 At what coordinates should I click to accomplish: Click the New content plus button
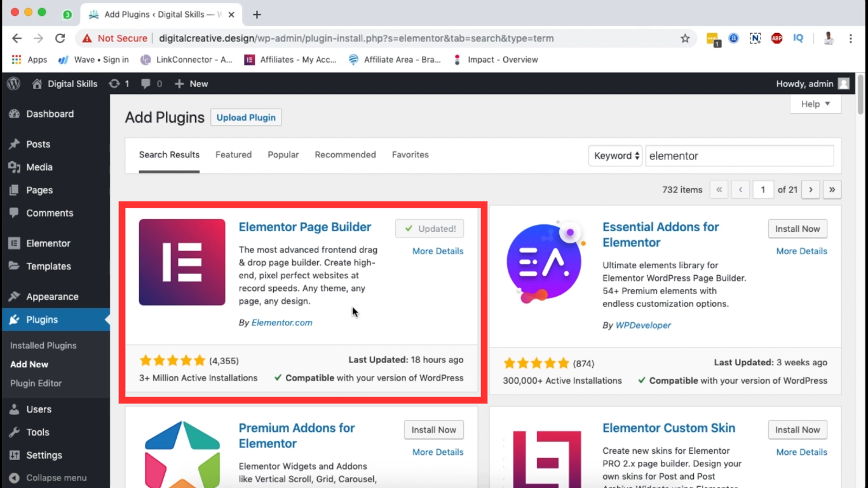coord(191,84)
